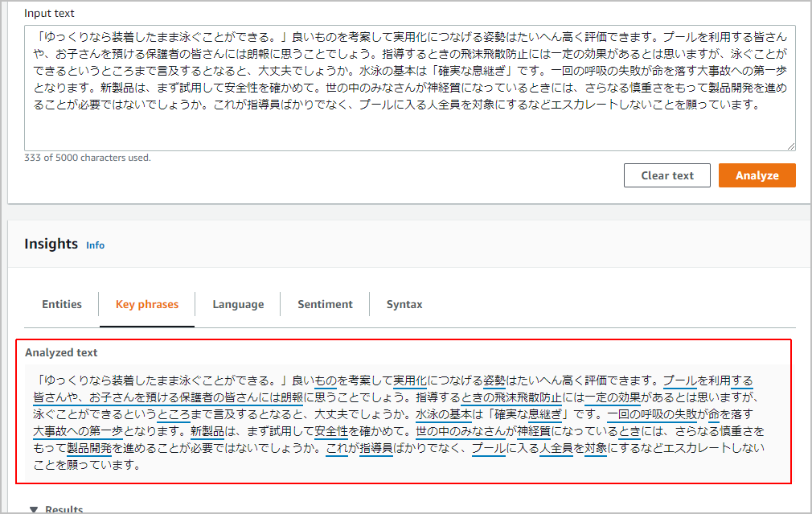Click the underlined key phrase '水泳の基本'
Image resolution: width=812 pixels, height=514 pixels.
coord(444,414)
